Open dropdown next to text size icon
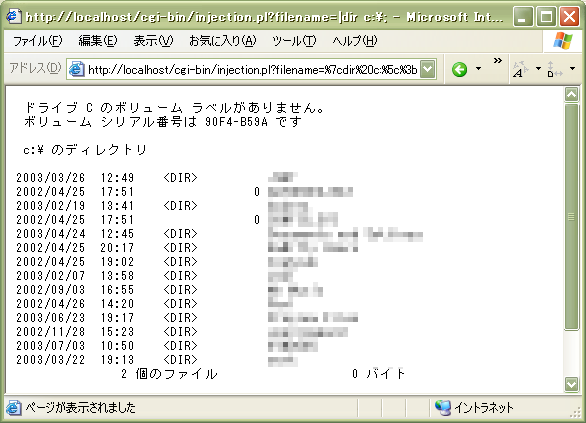The image size is (586, 423). (538, 68)
